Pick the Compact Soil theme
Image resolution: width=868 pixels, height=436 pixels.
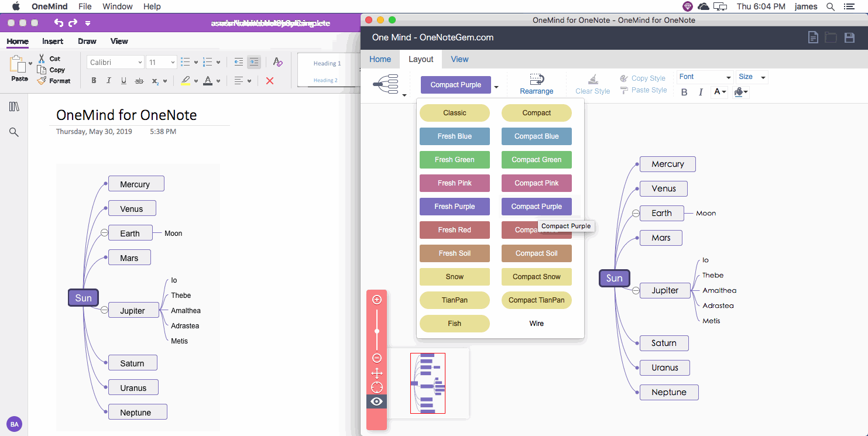[x=537, y=253]
